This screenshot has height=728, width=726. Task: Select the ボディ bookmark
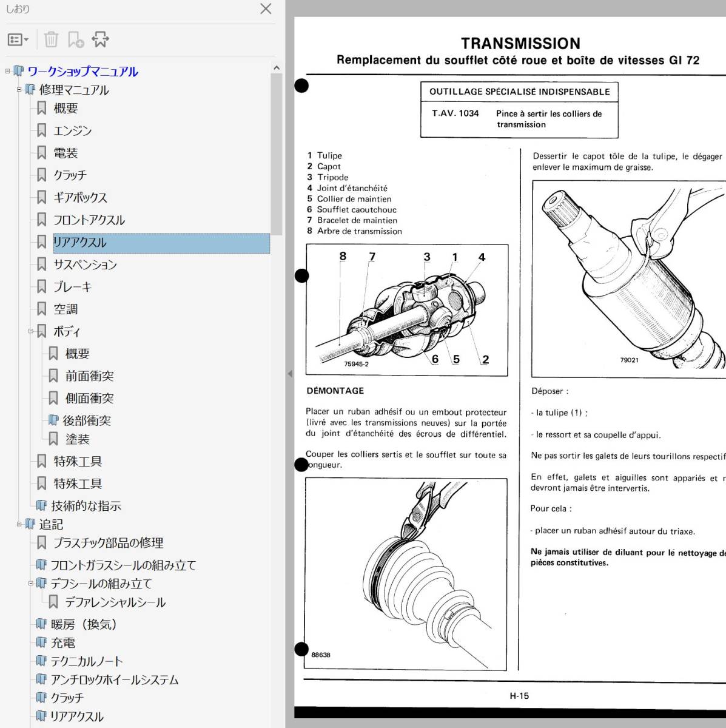coord(67,332)
